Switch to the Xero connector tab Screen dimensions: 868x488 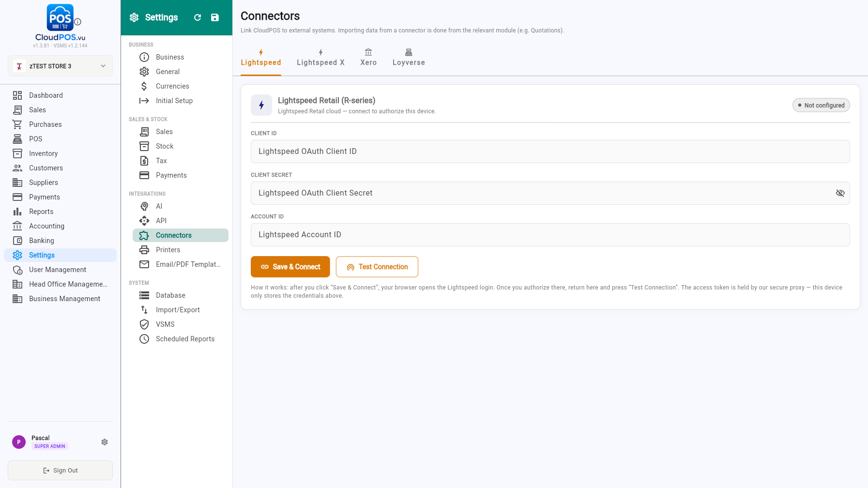(x=368, y=58)
